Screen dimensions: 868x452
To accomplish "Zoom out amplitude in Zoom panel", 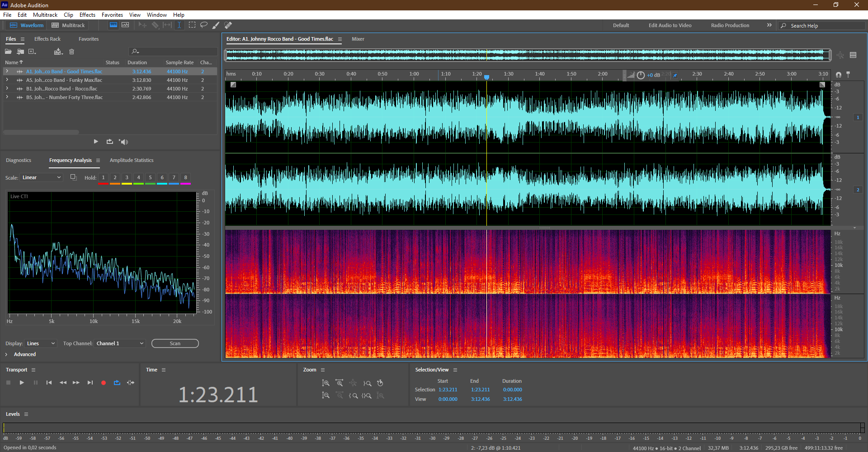I will click(325, 395).
